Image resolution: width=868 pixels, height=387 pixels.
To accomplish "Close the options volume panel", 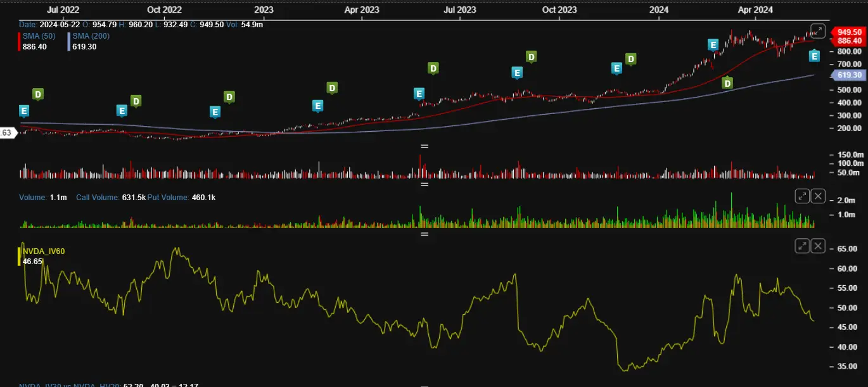I will [819, 196].
